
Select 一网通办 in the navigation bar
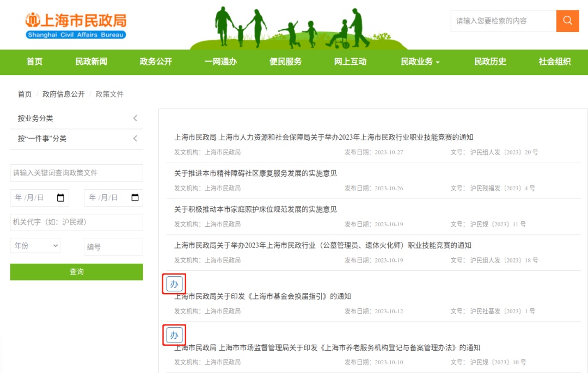[x=220, y=62]
